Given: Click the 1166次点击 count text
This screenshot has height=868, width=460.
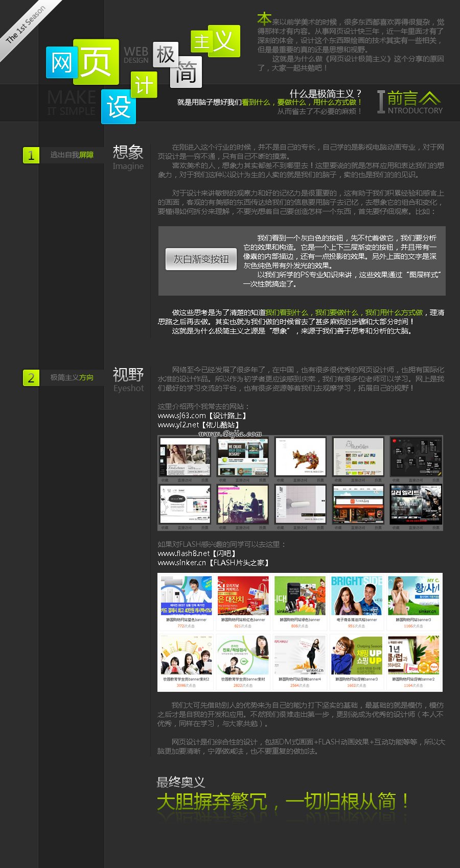Looking at the screenshot, I should tap(413, 626).
